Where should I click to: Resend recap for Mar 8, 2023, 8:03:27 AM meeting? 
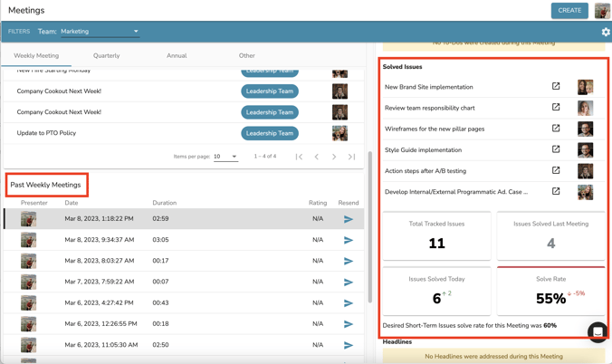(x=349, y=261)
